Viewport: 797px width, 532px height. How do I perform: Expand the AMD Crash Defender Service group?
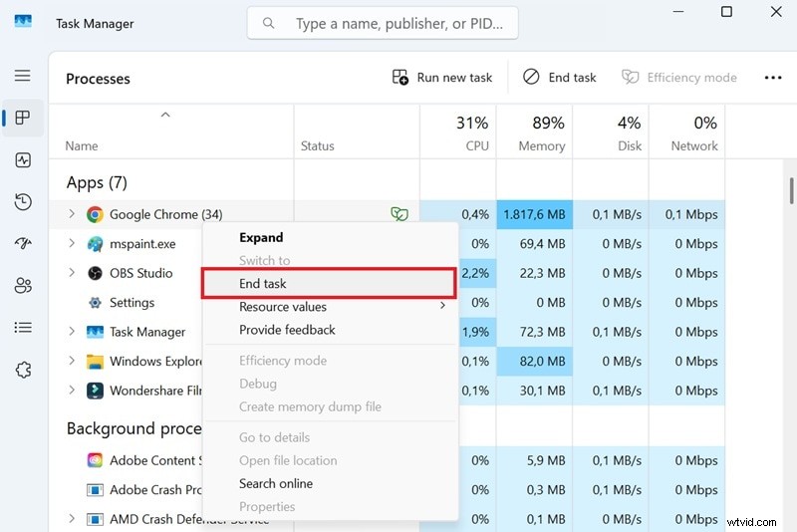tap(72, 519)
